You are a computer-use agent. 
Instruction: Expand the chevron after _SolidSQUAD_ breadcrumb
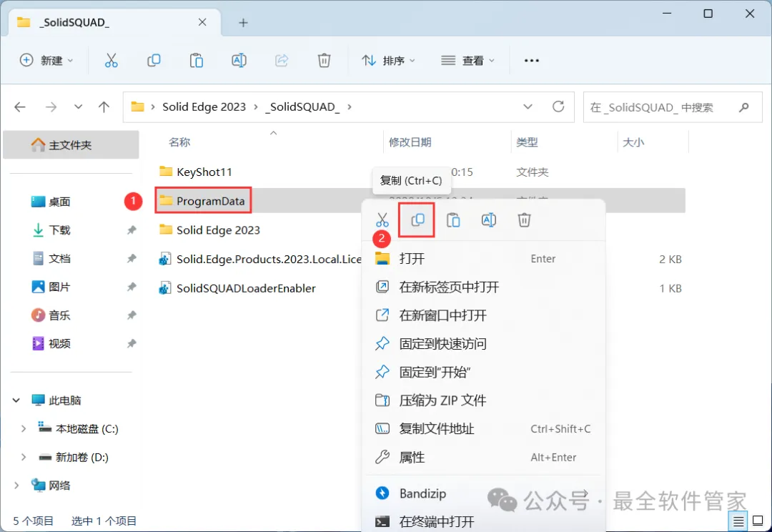coord(349,107)
